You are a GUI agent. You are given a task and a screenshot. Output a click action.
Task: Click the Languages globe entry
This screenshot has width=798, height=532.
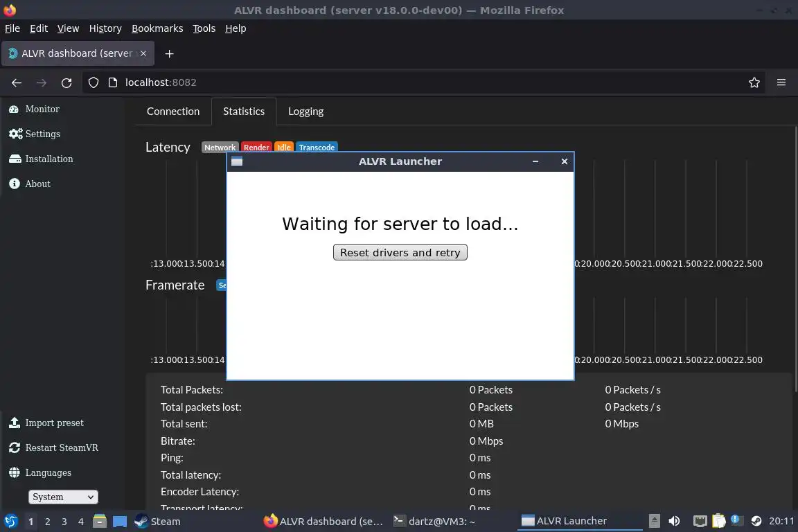point(39,472)
